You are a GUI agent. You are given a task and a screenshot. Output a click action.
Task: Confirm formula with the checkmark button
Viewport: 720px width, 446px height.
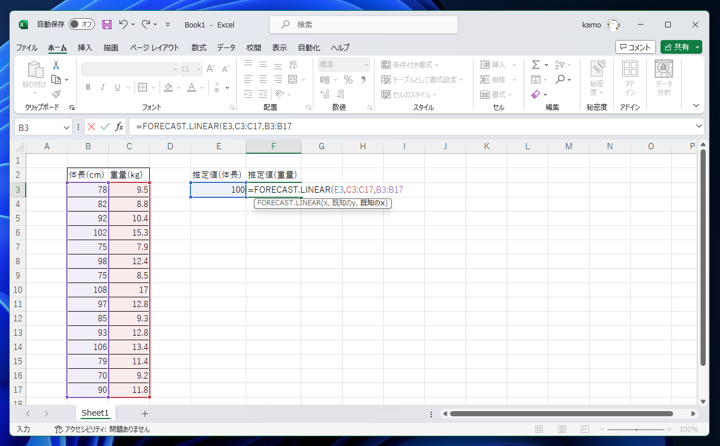click(x=105, y=127)
